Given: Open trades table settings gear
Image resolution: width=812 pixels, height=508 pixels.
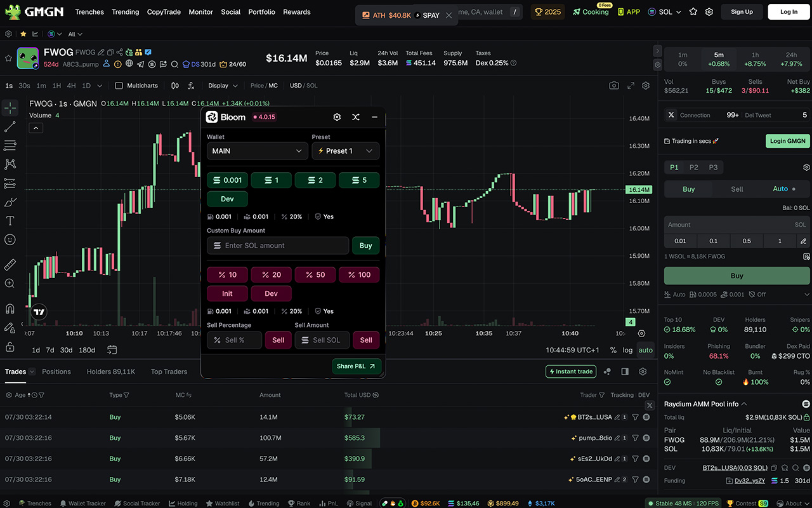Looking at the screenshot, I should point(643,371).
